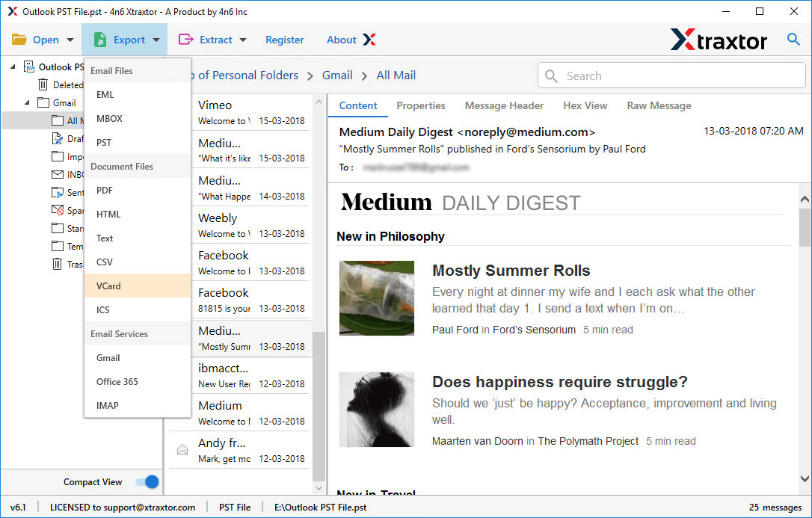Screen dimensions: 812x518
Task: Click the Register button
Action: coord(284,40)
